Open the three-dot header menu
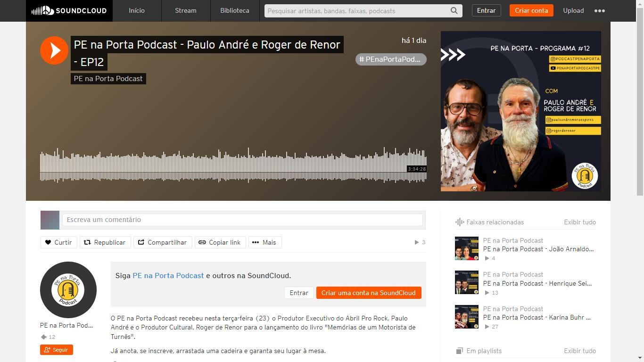The height and width of the screenshot is (362, 644). coord(600,10)
